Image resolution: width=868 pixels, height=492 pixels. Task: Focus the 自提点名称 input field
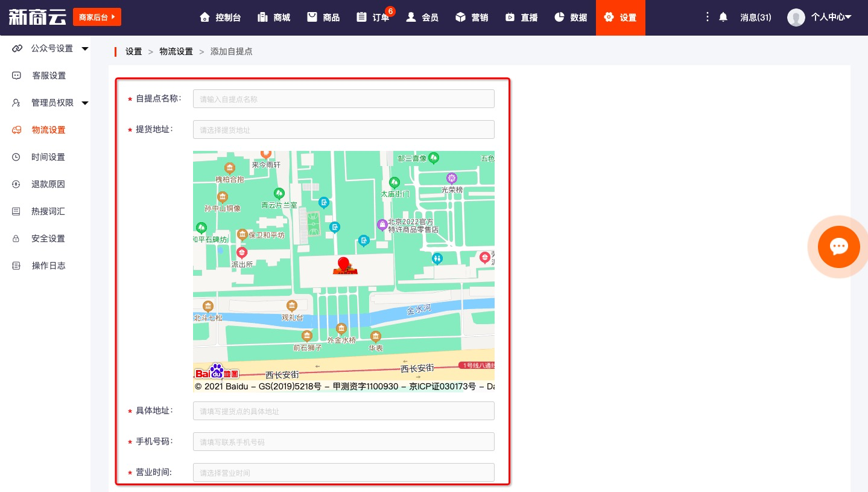pos(344,99)
